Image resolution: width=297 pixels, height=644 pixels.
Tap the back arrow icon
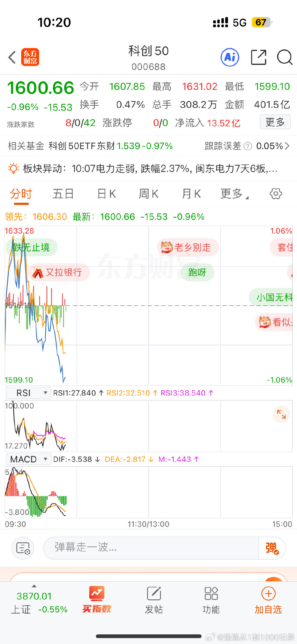(x=12, y=57)
